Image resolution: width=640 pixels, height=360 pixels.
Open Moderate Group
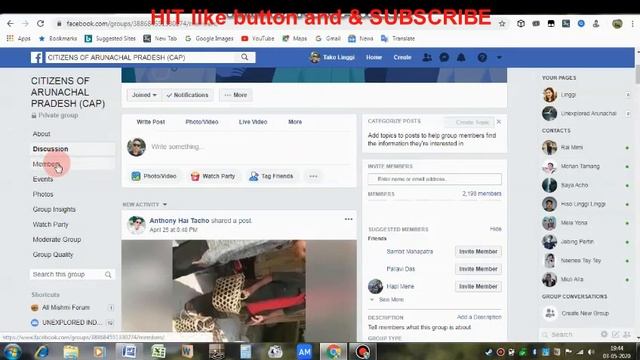57,240
